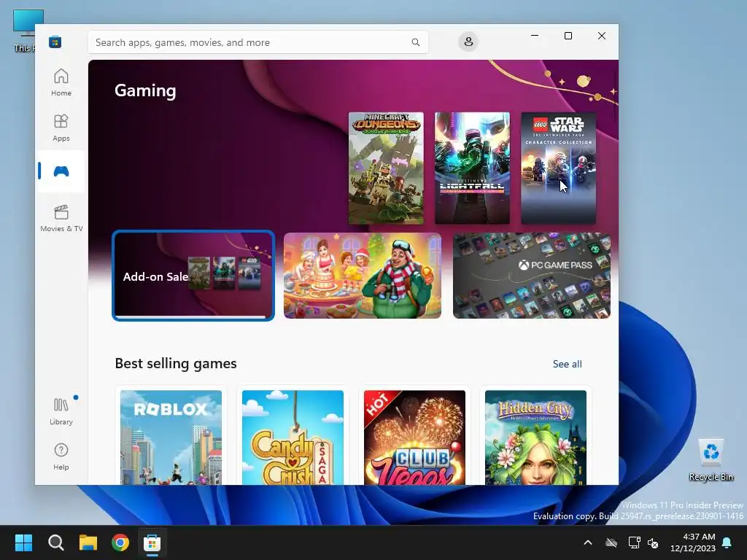Select the Gaming controller sidebar icon
Viewport: 747px width, 560px height.
pyautogui.click(x=61, y=171)
